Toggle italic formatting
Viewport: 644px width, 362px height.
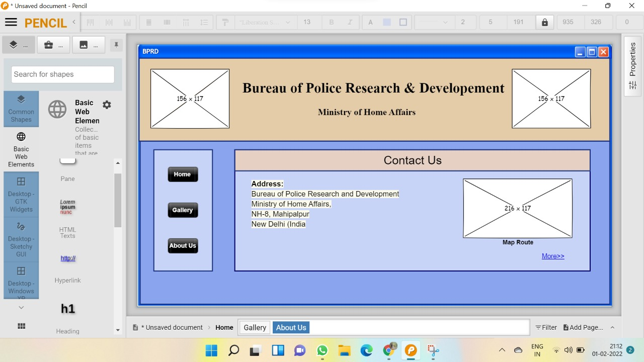coord(350,22)
